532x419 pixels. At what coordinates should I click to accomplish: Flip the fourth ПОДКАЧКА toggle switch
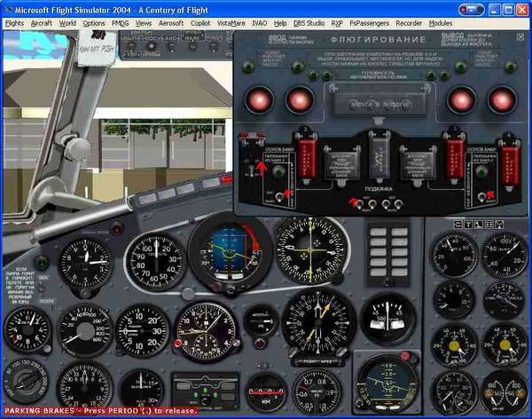pyautogui.click(x=398, y=204)
